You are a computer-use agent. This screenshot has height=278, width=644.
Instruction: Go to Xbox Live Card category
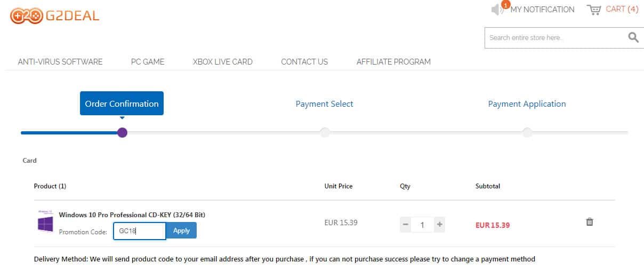coord(222,62)
